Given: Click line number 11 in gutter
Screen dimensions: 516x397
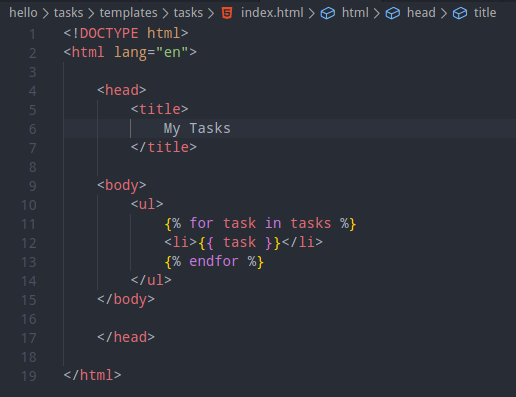Looking at the screenshot, I should pyautogui.click(x=28, y=224).
